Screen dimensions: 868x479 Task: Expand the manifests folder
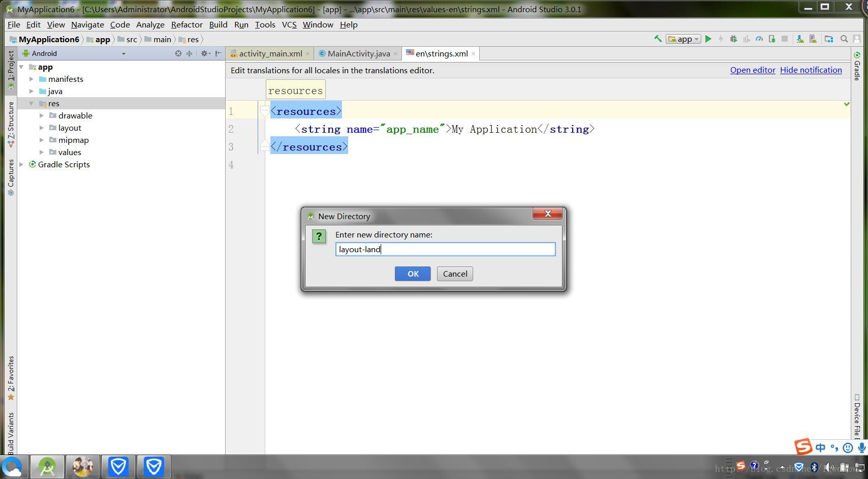pos(32,79)
